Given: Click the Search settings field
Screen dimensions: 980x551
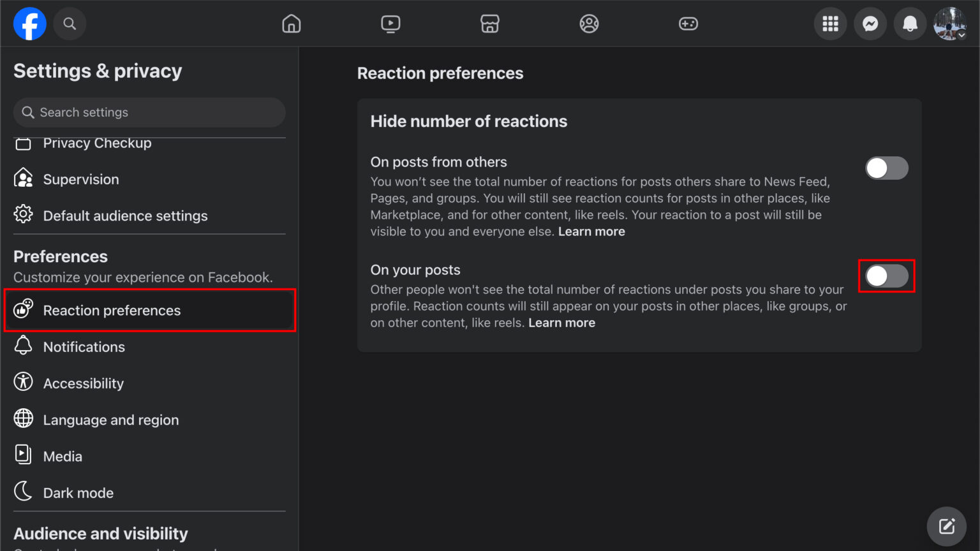Looking at the screenshot, I should 149,112.
